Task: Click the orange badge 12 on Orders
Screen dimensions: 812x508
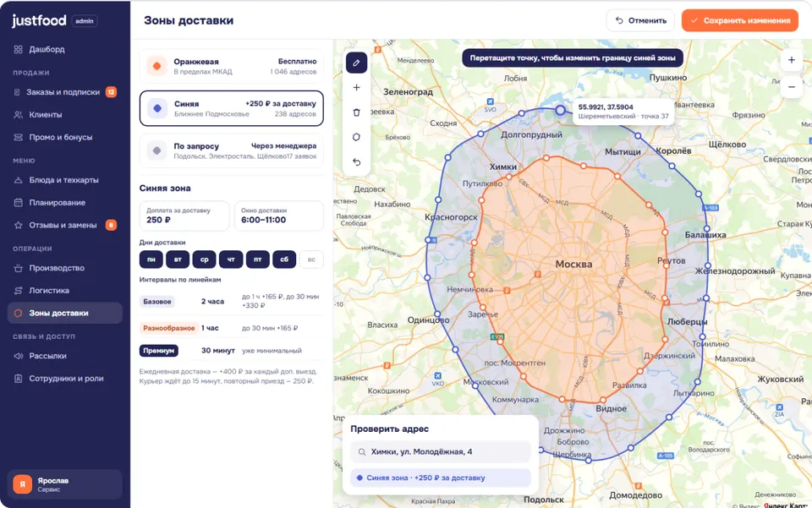Action: click(111, 92)
